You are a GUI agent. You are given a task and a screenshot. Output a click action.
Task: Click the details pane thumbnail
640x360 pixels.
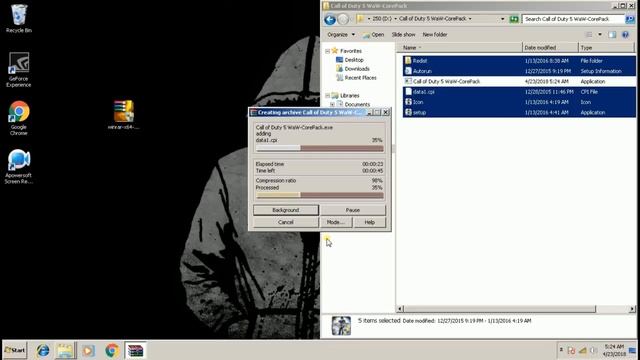click(341, 326)
